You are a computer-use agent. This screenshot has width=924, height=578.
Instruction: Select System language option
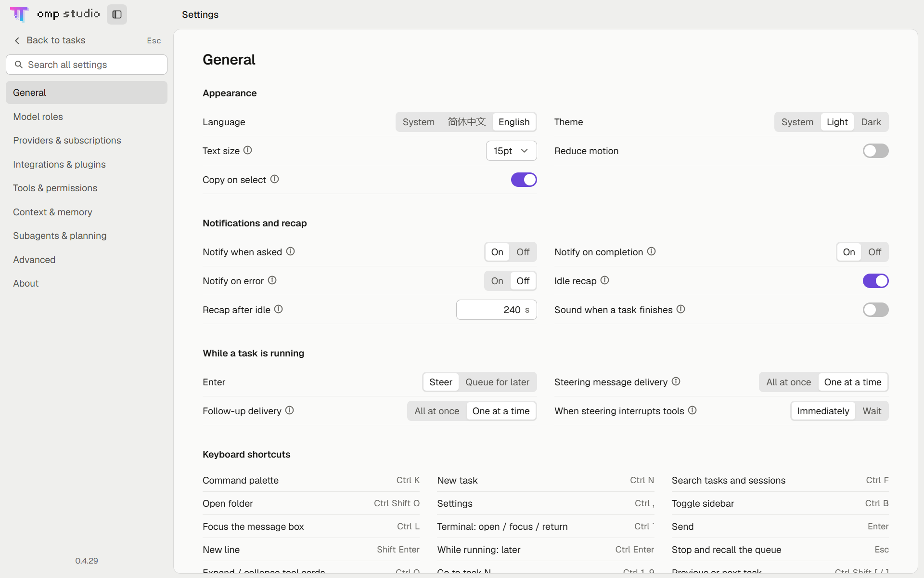click(x=419, y=122)
